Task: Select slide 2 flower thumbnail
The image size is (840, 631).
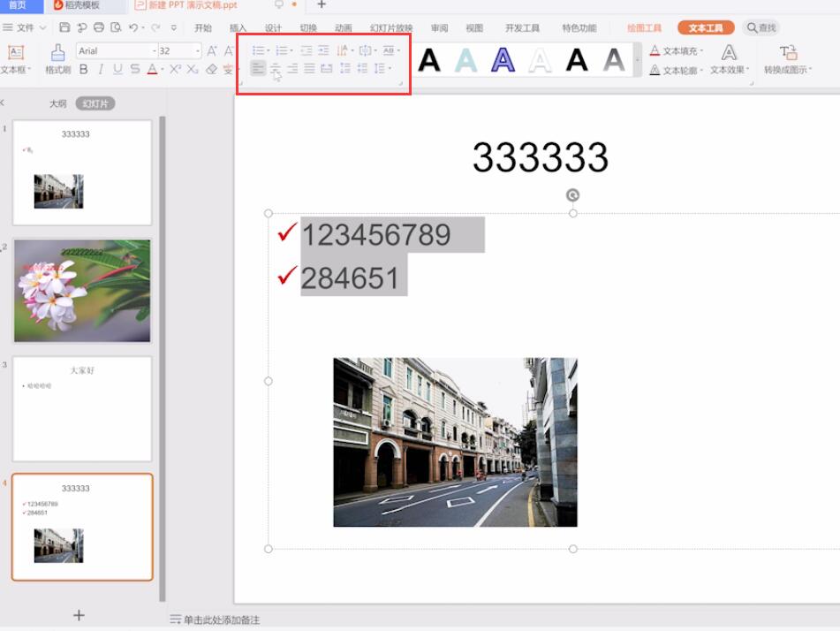Action: pyautogui.click(x=82, y=291)
